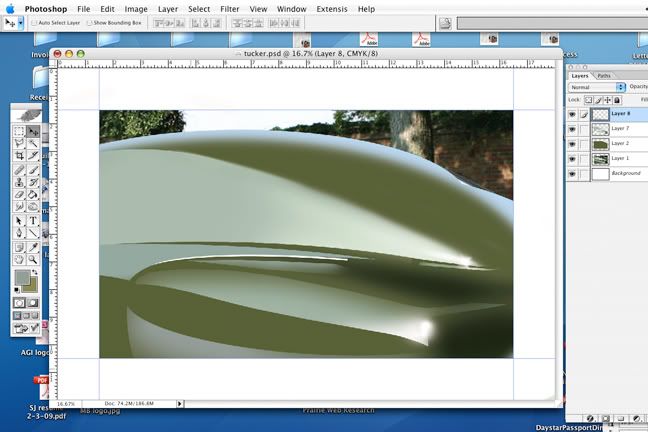Enable Auto Select Layer checkbox
This screenshot has height=432, width=648.
(x=34, y=23)
